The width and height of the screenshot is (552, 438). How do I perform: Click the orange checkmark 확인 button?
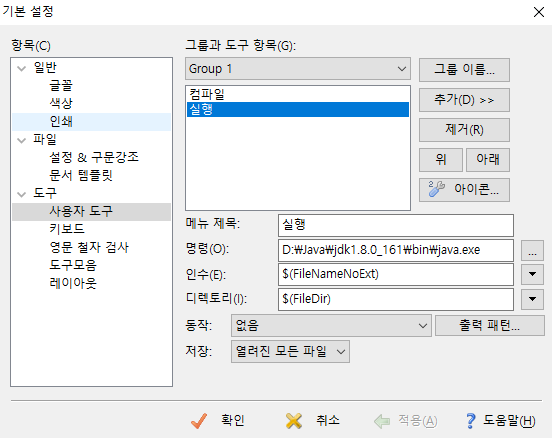point(218,420)
